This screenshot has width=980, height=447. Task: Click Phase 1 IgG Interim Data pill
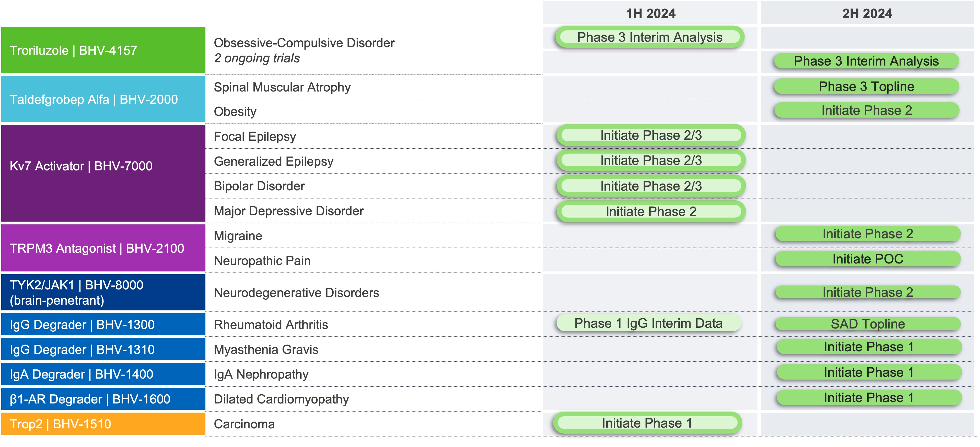pos(648,323)
